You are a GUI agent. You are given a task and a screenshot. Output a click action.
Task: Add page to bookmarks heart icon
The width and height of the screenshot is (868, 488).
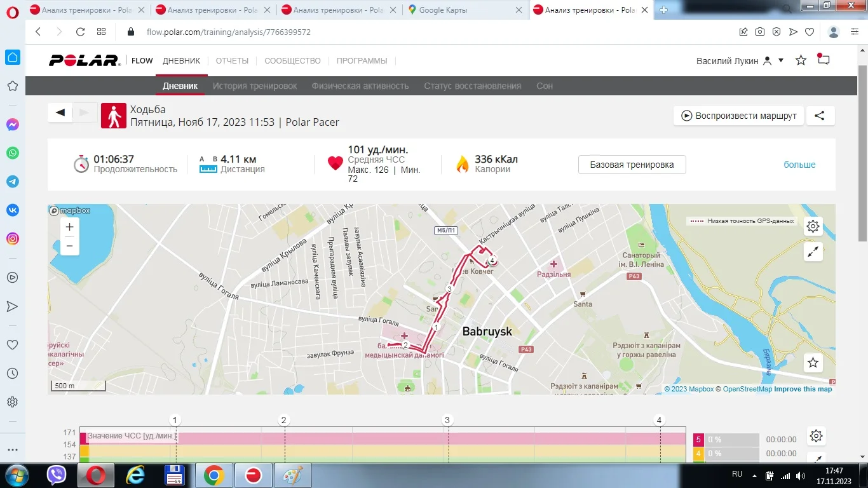tap(810, 32)
